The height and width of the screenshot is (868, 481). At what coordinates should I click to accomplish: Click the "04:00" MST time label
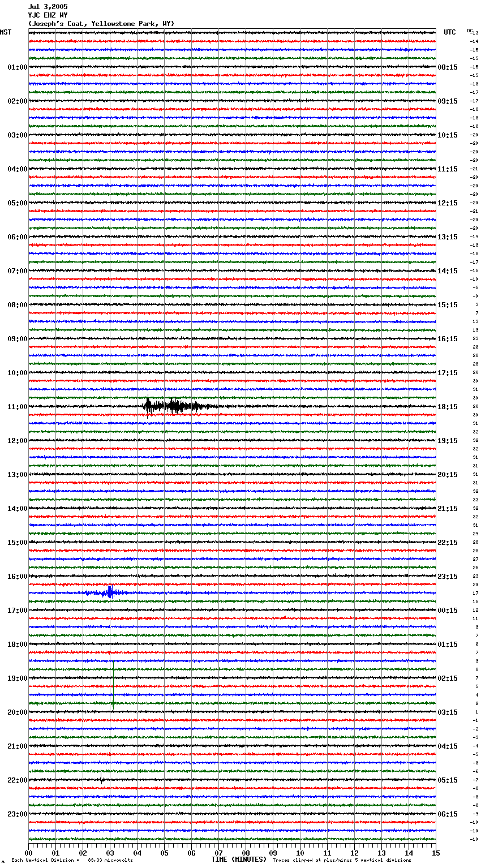point(18,169)
